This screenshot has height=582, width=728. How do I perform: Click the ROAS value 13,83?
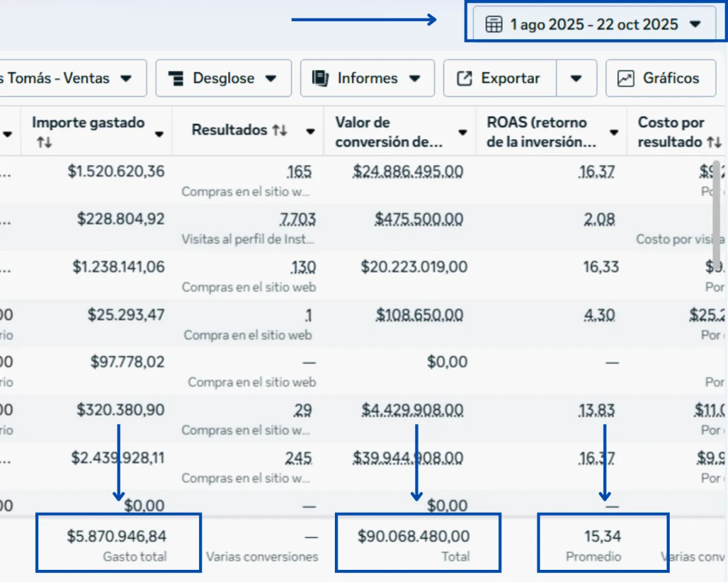(597, 410)
